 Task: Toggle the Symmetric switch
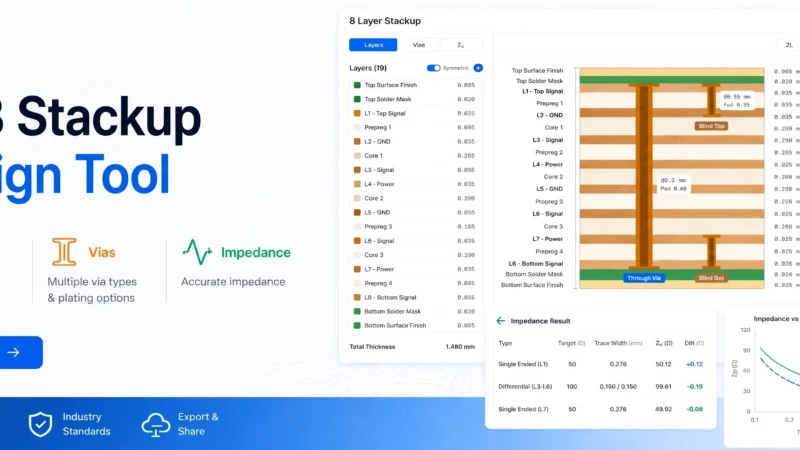[433, 68]
